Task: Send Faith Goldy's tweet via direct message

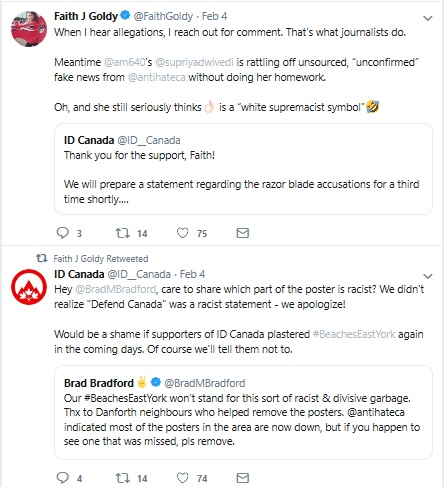Action: coord(243,233)
